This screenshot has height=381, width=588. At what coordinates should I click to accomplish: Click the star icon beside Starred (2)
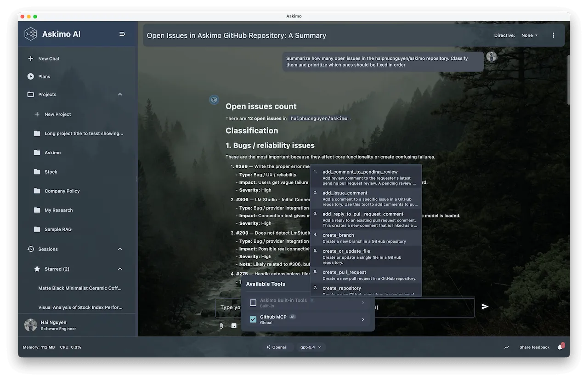click(x=37, y=269)
